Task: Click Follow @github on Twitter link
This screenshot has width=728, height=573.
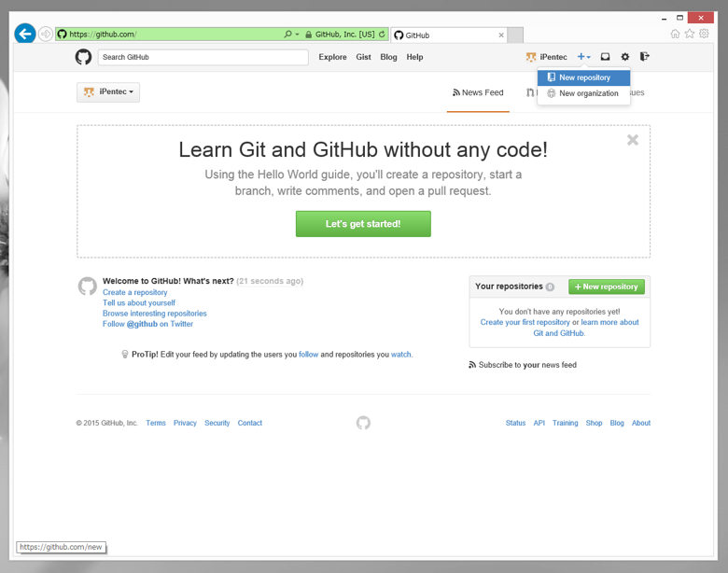Action: [x=147, y=324]
